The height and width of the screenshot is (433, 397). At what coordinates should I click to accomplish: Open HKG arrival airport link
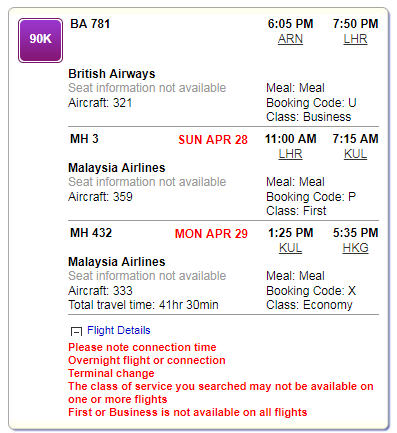355,248
